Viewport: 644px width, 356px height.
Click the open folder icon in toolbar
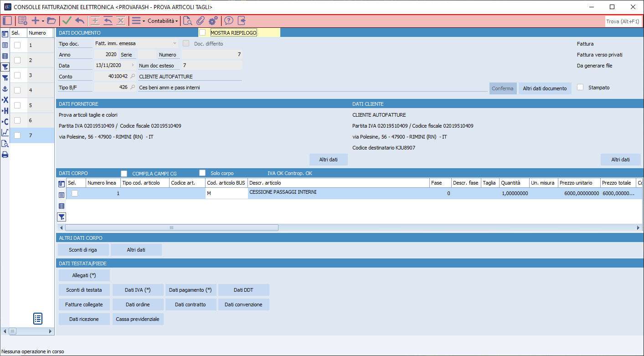click(52, 21)
